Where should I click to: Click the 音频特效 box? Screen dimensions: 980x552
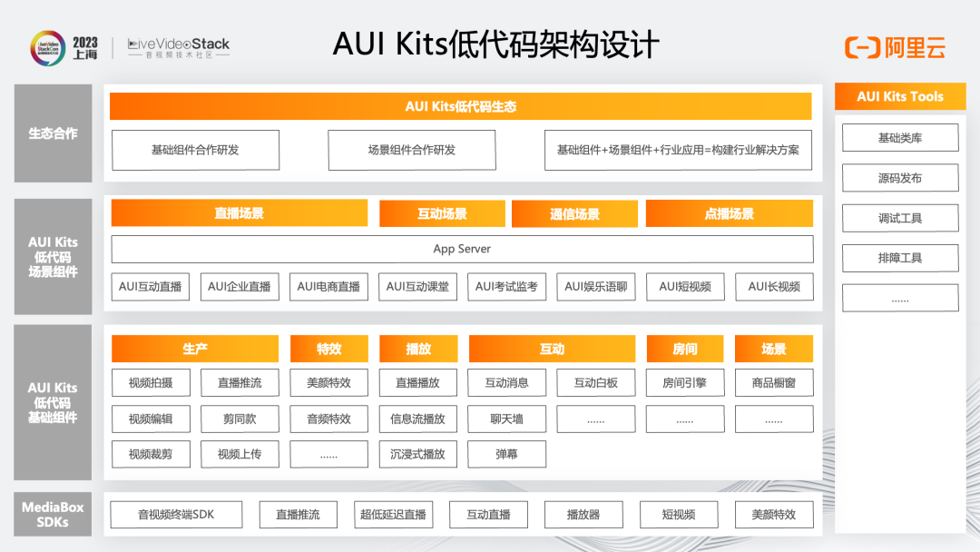click(328, 419)
